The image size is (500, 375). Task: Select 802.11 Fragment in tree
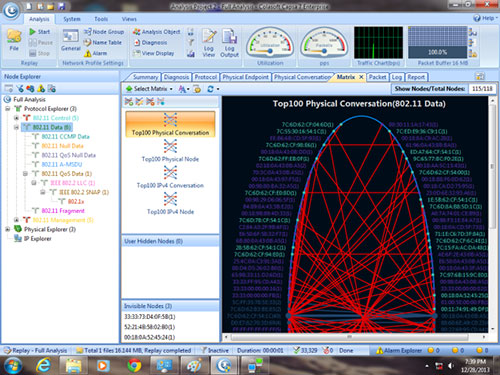63,211
